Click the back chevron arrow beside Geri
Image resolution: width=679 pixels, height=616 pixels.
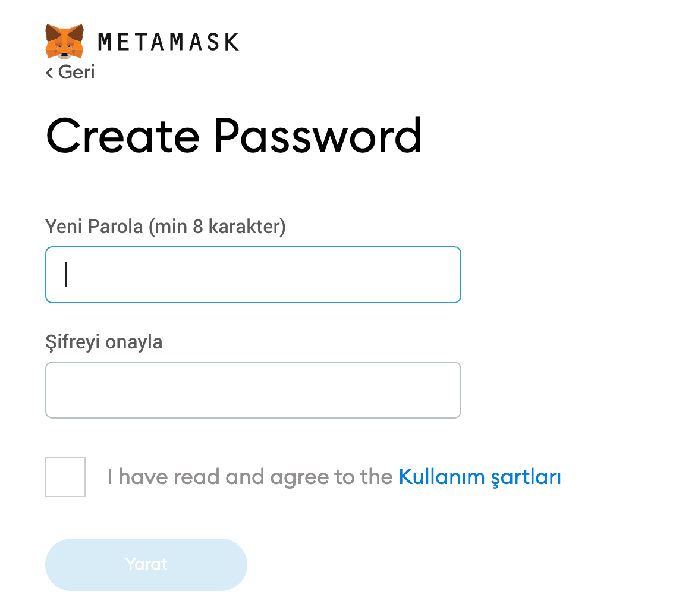click(49, 73)
